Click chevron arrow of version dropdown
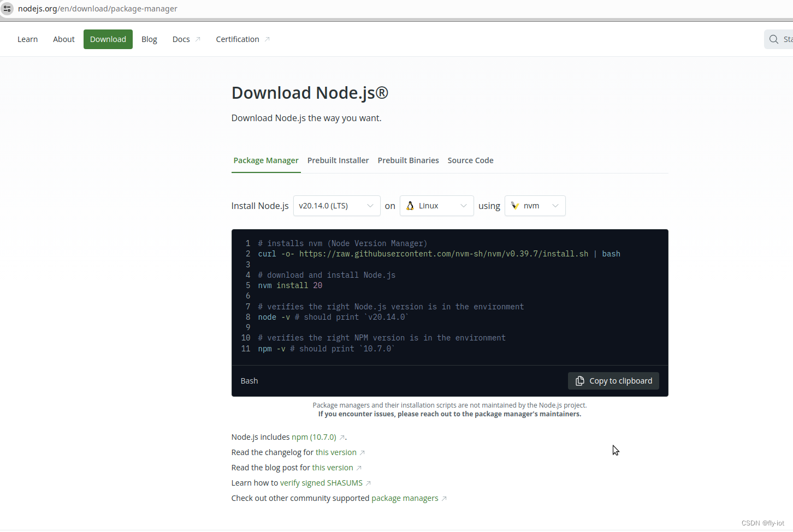Viewport: 793px width, 532px height. pyautogui.click(x=370, y=206)
